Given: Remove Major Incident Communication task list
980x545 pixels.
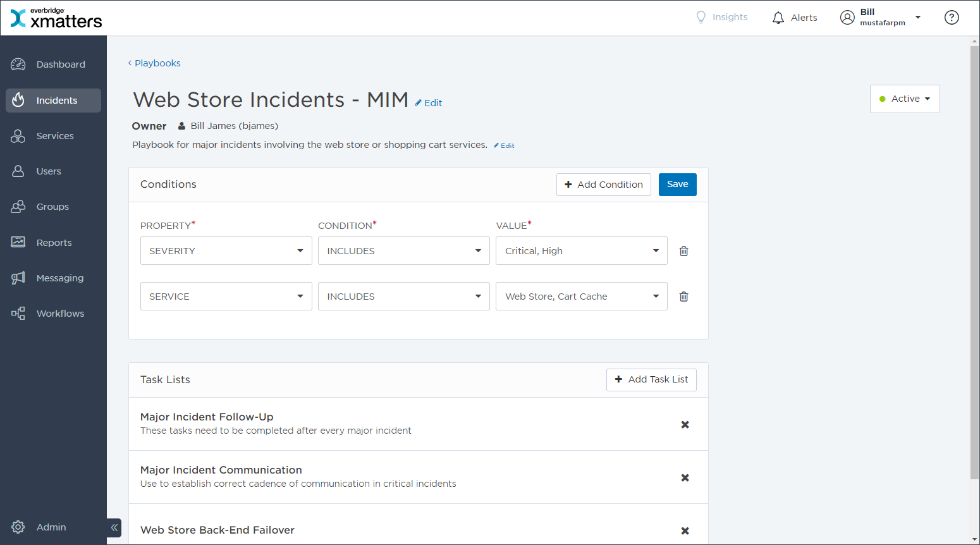Looking at the screenshot, I should coord(685,478).
